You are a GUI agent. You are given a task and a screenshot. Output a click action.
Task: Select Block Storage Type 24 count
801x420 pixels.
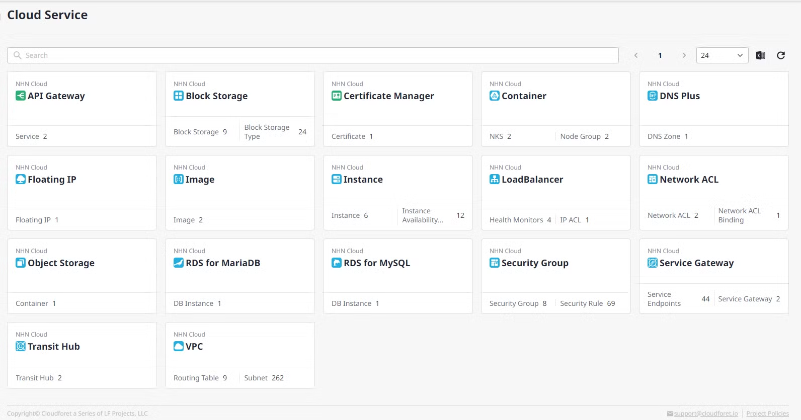pyautogui.click(x=275, y=132)
